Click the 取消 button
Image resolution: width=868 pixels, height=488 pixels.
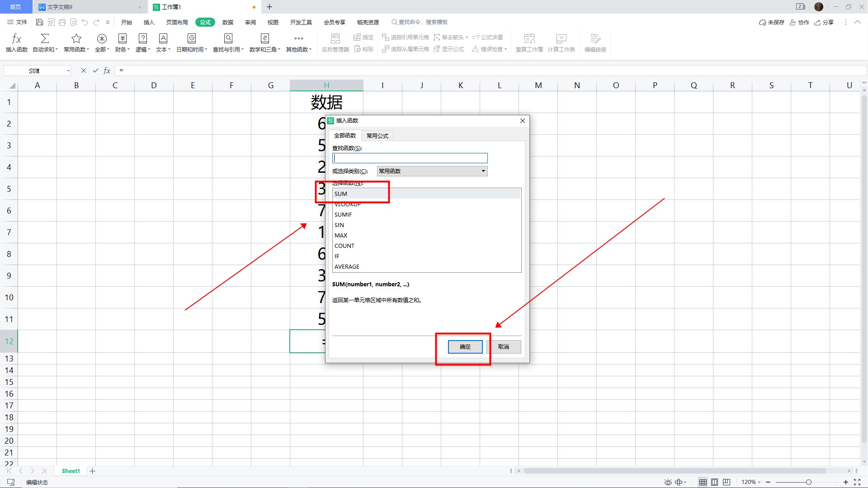click(503, 347)
